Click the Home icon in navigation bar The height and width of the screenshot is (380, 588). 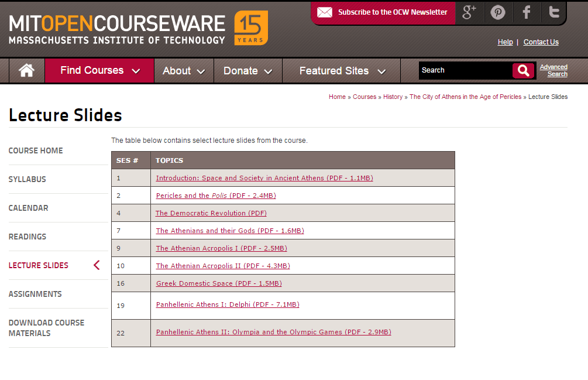pos(26,70)
